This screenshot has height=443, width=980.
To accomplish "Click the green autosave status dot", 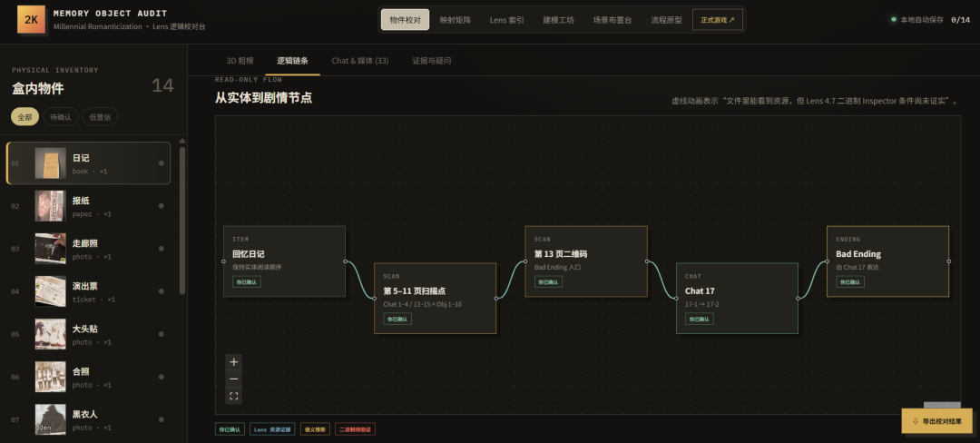I will pos(894,19).
